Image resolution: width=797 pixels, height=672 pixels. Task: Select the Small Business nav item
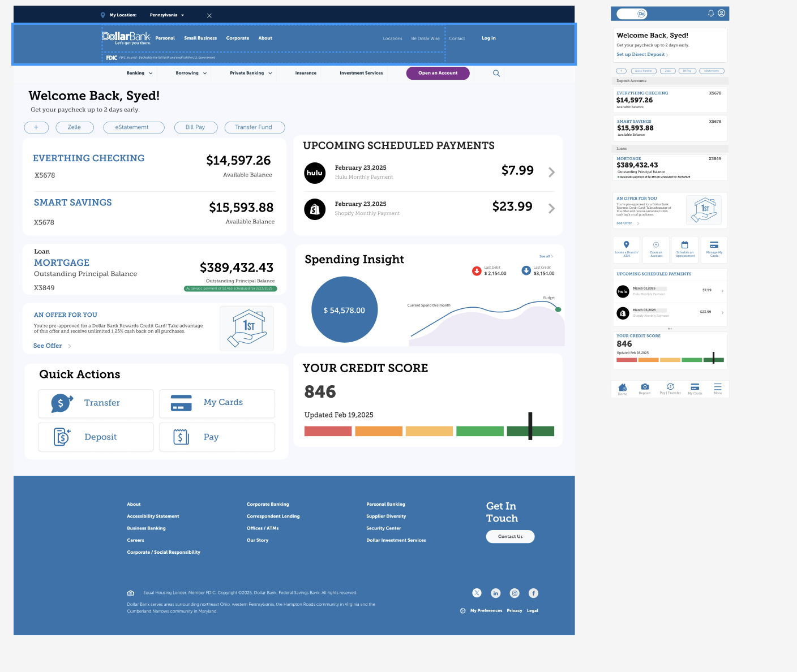point(200,38)
